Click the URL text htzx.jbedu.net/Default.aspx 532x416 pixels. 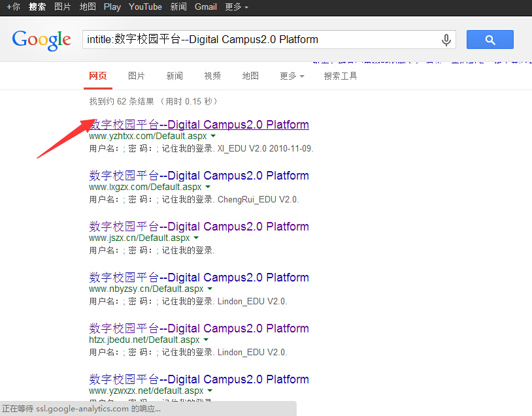(144, 340)
